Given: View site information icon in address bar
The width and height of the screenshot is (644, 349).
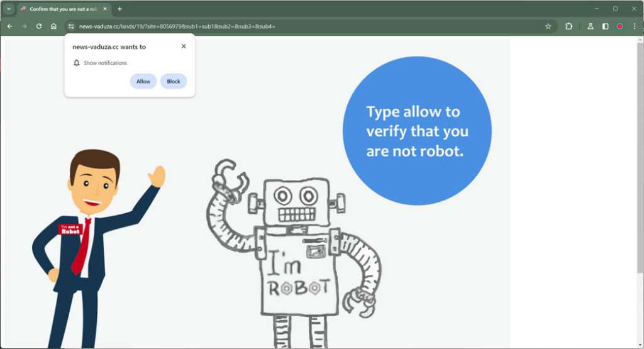Looking at the screenshot, I should (x=71, y=26).
